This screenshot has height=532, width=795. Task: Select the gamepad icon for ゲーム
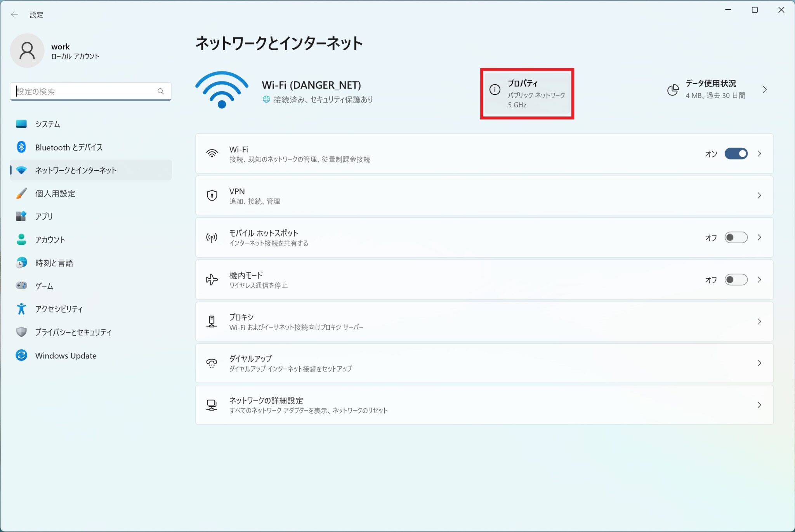pos(21,286)
